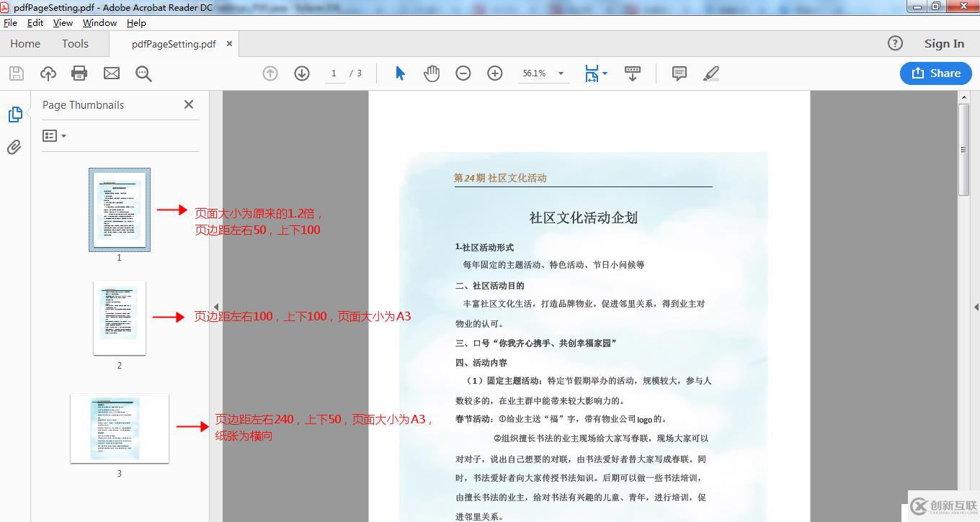
Task: Save the file with the floppy disk icon
Action: (17, 73)
